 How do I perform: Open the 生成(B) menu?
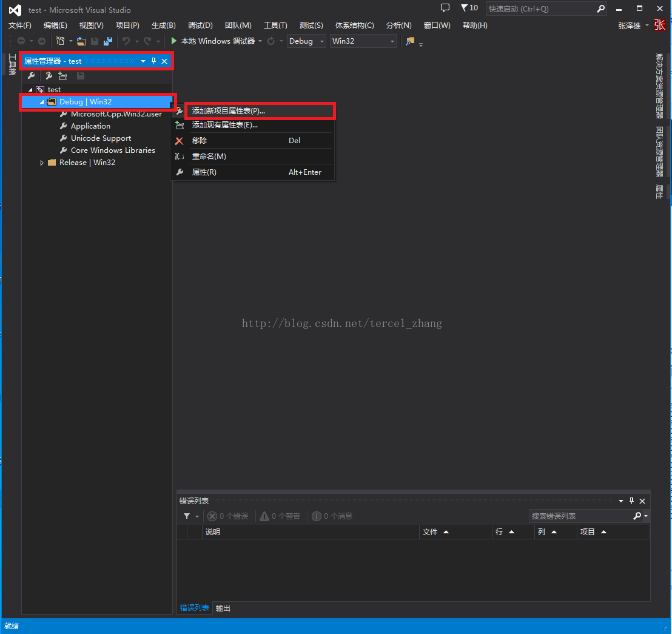point(164,25)
